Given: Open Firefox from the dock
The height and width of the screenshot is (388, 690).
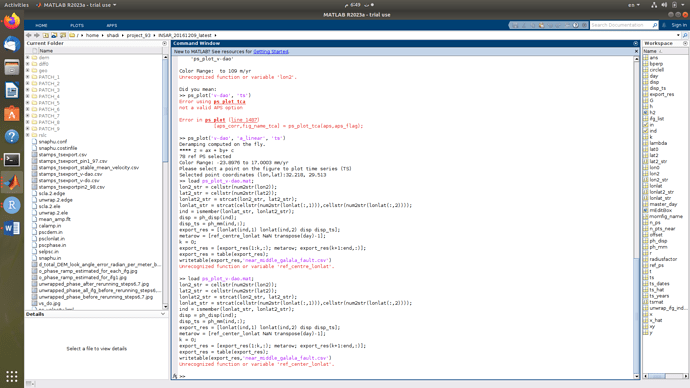Looking at the screenshot, I should point(12,21).
